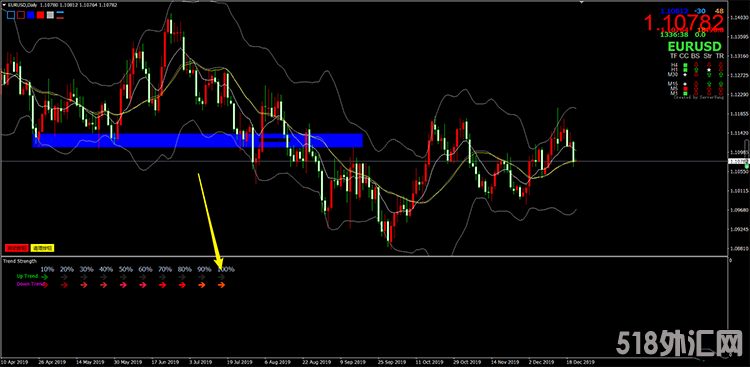The image size is (750, 367).
Task: Select the solid blue color swatch
Action: (x=31, y=15)
